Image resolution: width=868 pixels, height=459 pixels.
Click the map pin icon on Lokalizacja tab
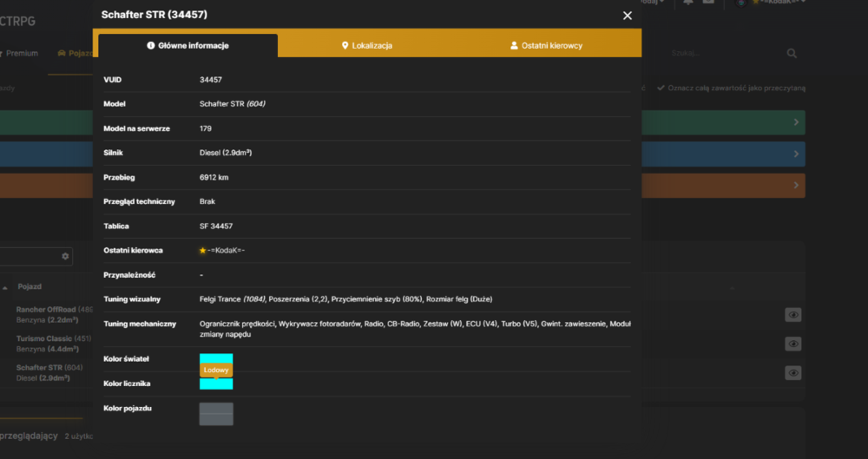click(345, 45)
